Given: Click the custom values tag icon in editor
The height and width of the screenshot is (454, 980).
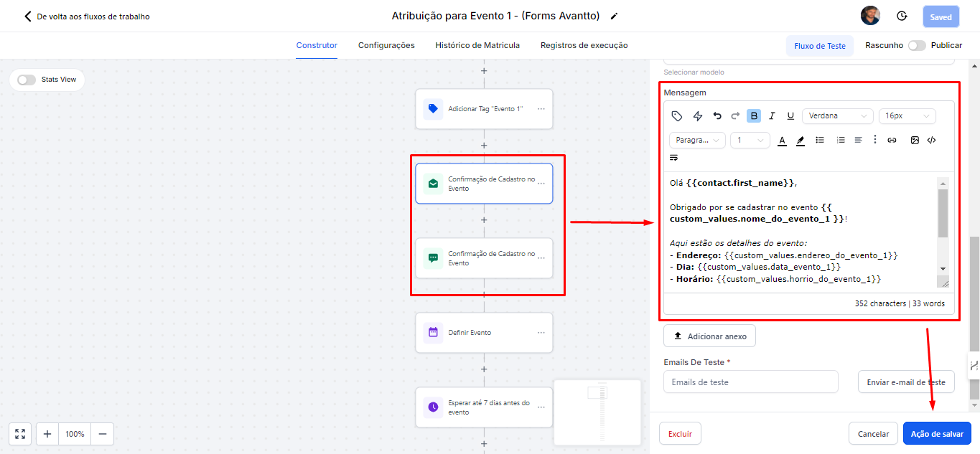Looking at the screenshot, I should (x=676, y=116).
